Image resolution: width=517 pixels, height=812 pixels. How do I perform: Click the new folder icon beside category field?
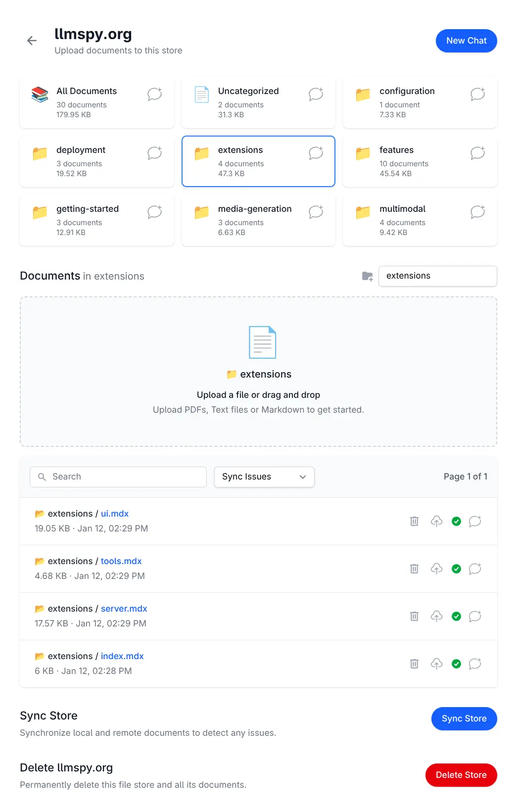click(x=367, y=276)
